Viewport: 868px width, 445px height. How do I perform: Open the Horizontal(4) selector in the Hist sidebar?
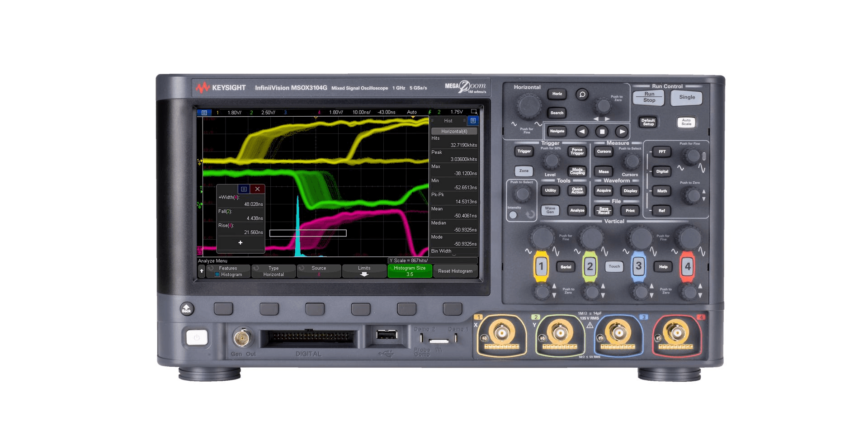454,131
